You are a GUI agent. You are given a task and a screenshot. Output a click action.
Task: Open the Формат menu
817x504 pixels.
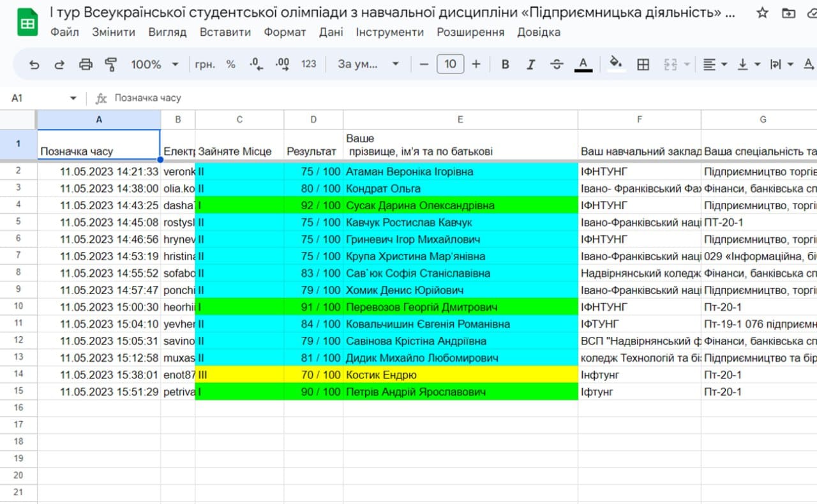pyautogui.click(x=285, y=32)
